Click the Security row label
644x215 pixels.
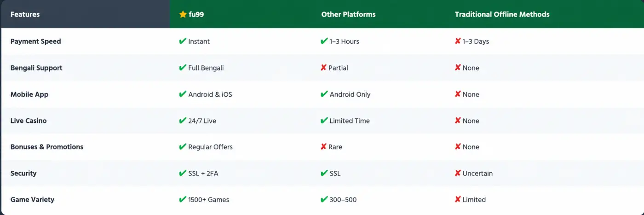tap(23, 173)
